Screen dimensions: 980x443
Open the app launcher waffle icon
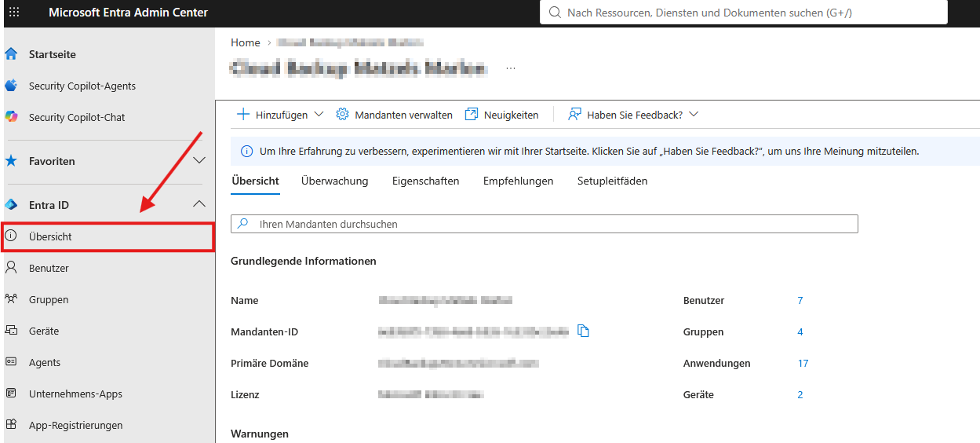(x=14, y=13)
